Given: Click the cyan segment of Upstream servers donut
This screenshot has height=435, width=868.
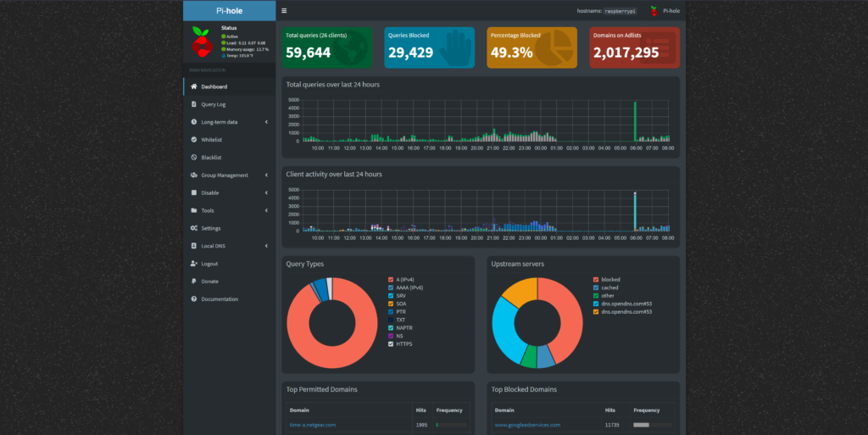Looking at the screenshot, I should pyautogui.click(x=504, y=332).
